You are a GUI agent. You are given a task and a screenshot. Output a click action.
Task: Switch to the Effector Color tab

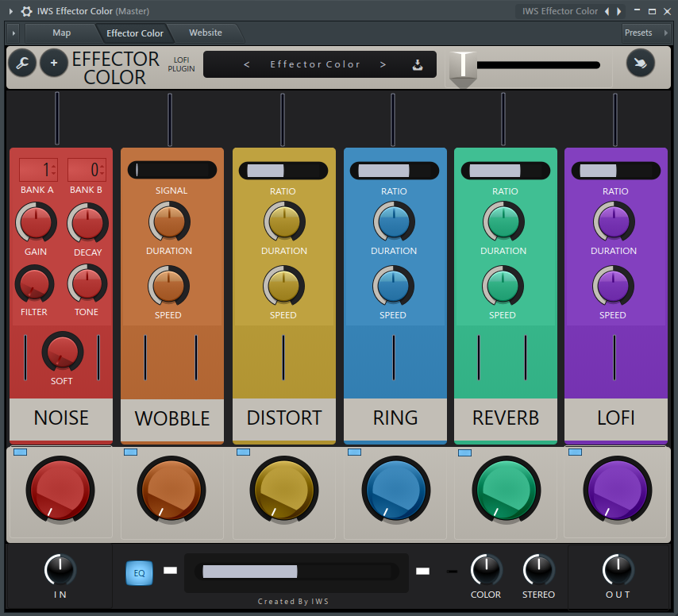coord(135,33)
